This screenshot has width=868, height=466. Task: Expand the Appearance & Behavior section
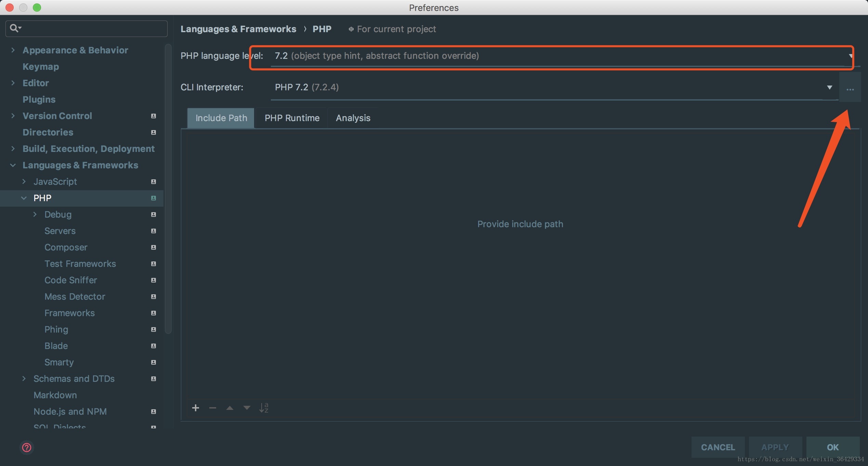13,50
